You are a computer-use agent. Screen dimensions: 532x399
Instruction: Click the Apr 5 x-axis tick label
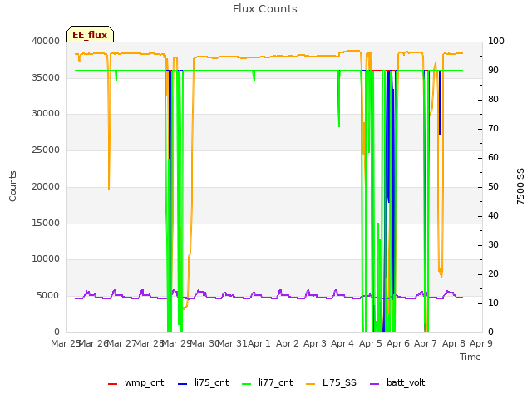[370, 343]
